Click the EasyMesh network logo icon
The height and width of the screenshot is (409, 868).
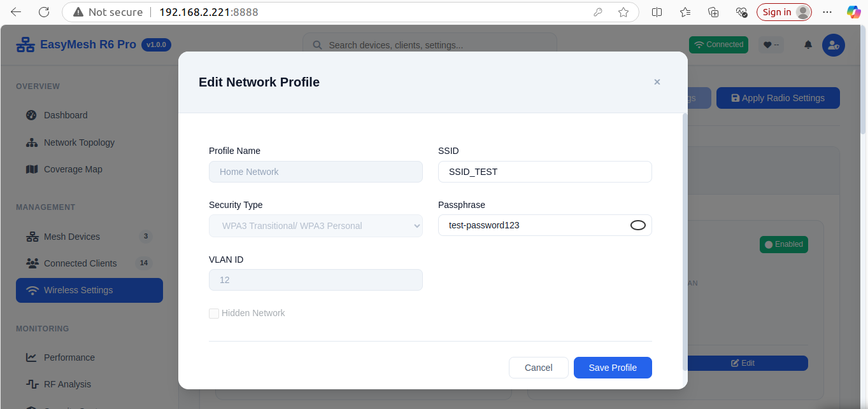click(25, 45)
